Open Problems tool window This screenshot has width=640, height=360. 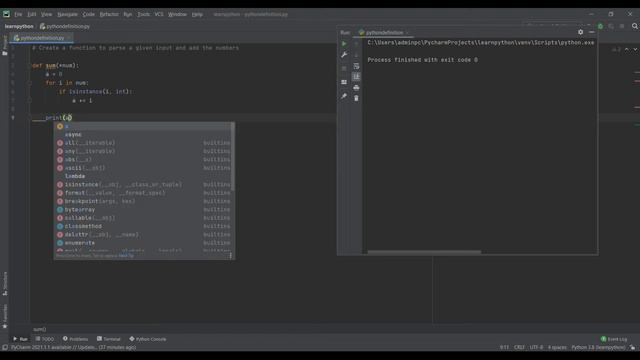pos(76,339)
